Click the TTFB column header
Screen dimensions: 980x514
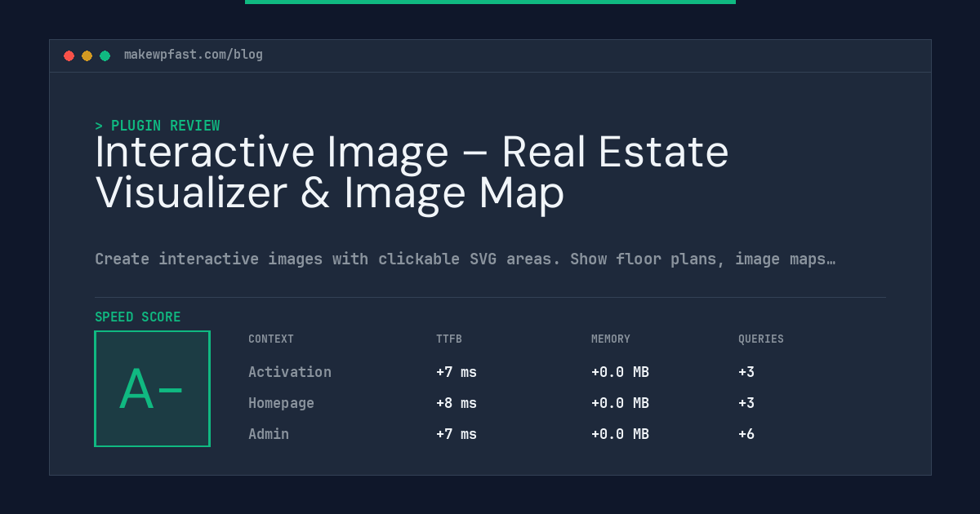pos(449,339)
